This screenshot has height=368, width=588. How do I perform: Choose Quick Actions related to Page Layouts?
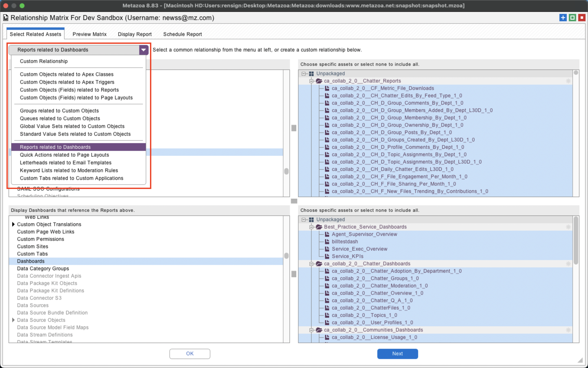point(78,155)
